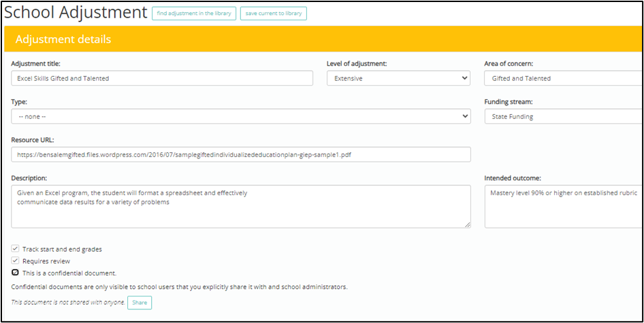Click the Share button
644x323 pixels.
(140, 303)
